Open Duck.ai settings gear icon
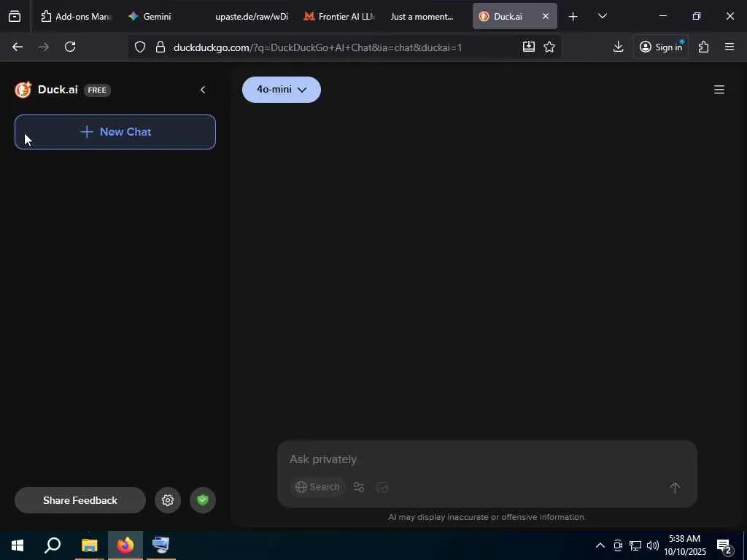Screen dimensions: 747x560 point(168,500)
